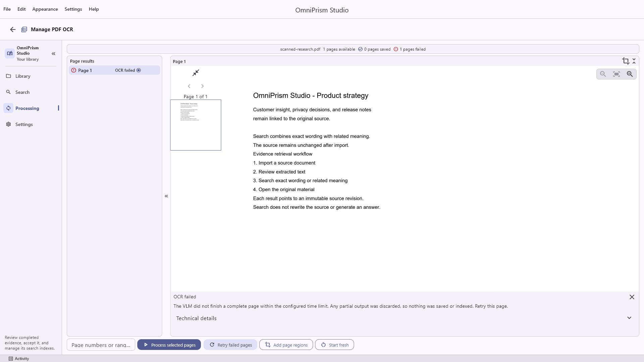The height and width of the screenshot is (362, 644).
Task: Zoom in on the page preview
Action: tap(630, 74)
